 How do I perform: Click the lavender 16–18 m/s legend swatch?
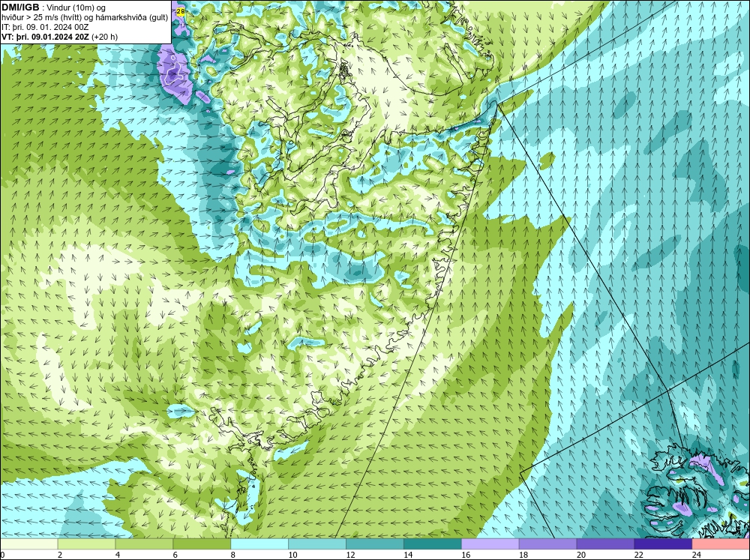tap(490, 544)
